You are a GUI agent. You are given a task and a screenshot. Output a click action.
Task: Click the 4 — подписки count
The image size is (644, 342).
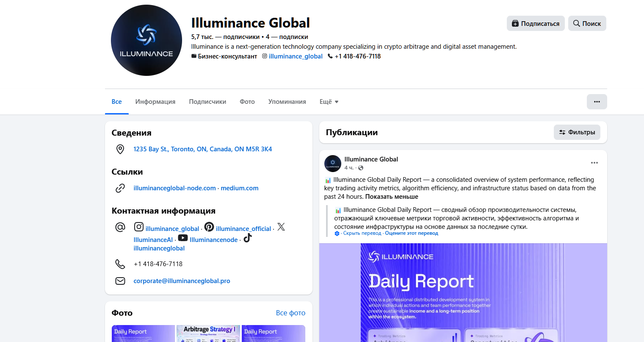[x=287, y=37]
